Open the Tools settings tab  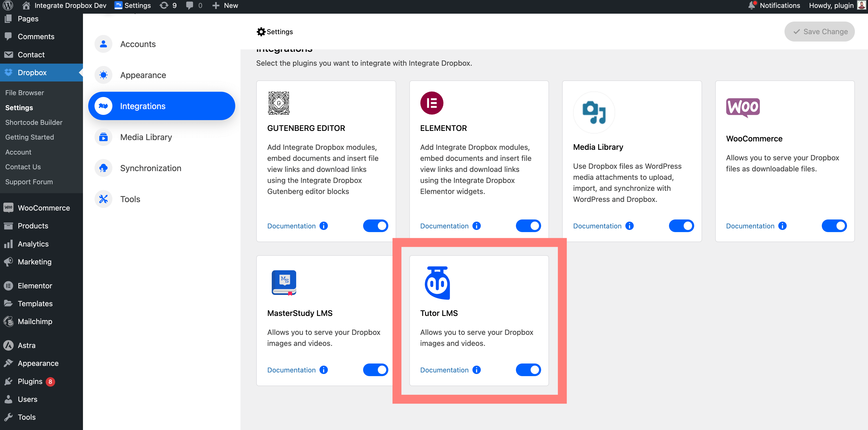(162, 199)
